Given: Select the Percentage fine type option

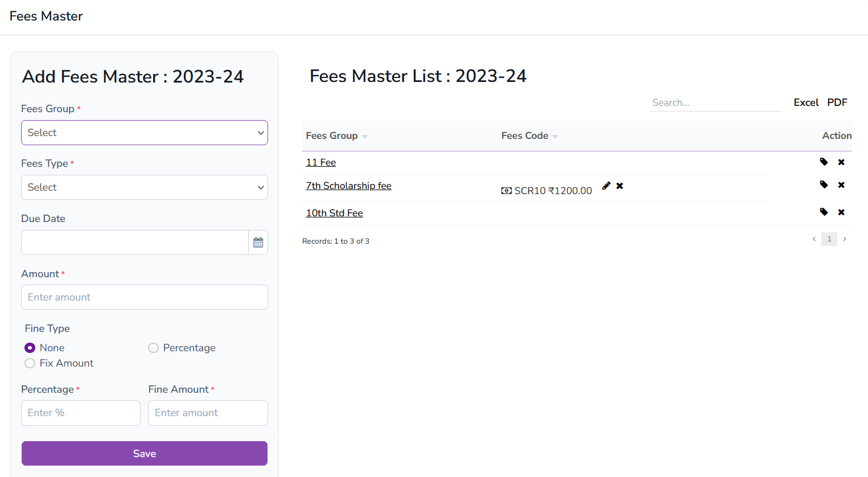Looking at the screenshot, I should coord(153,347).
